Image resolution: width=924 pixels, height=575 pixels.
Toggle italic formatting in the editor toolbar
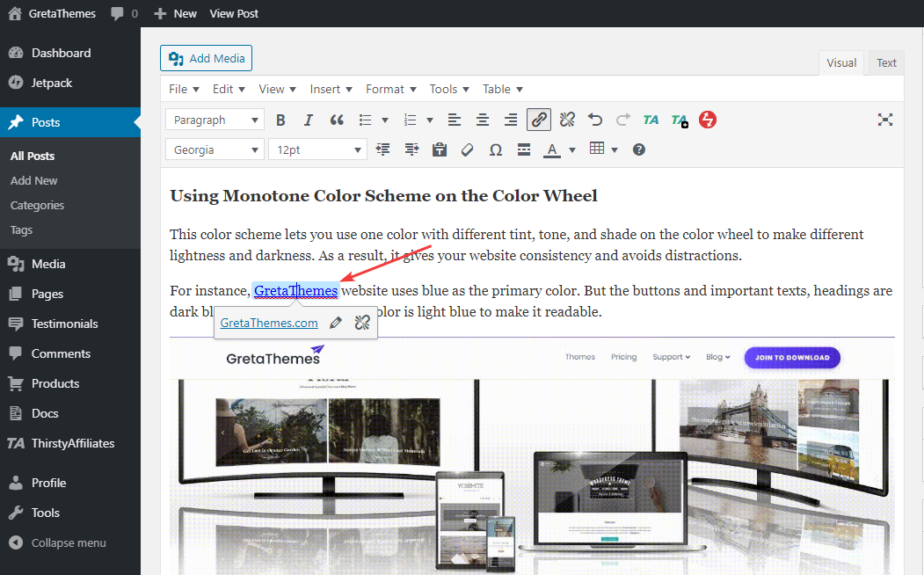[x=309, y=120]
